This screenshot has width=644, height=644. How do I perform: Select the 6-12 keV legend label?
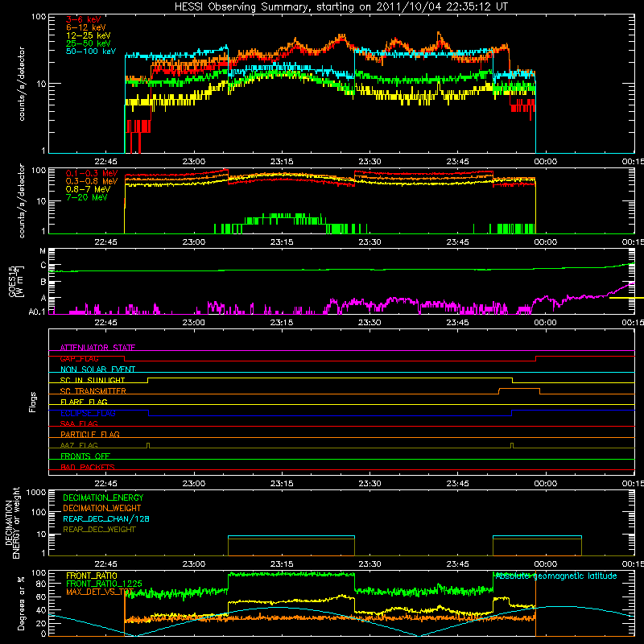pos(86,27)
